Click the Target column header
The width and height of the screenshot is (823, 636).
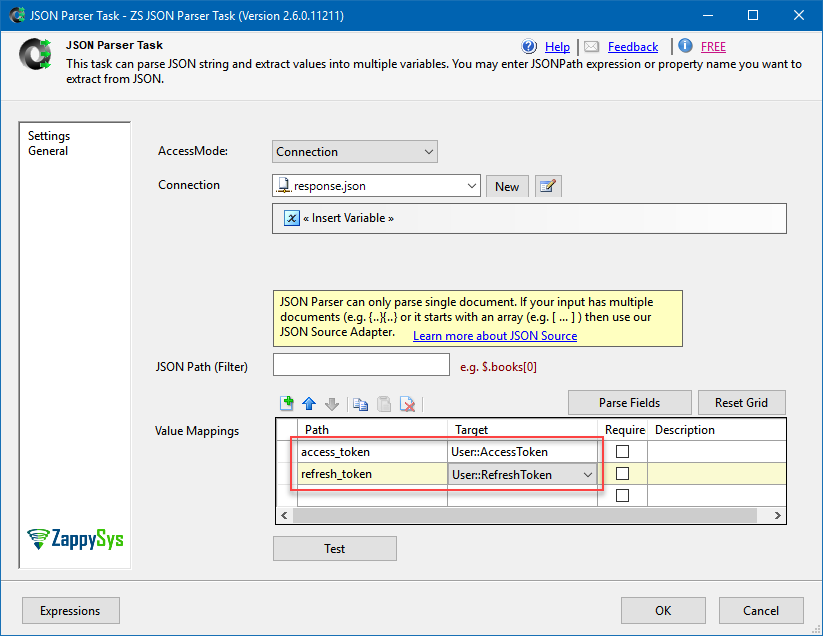522,430
